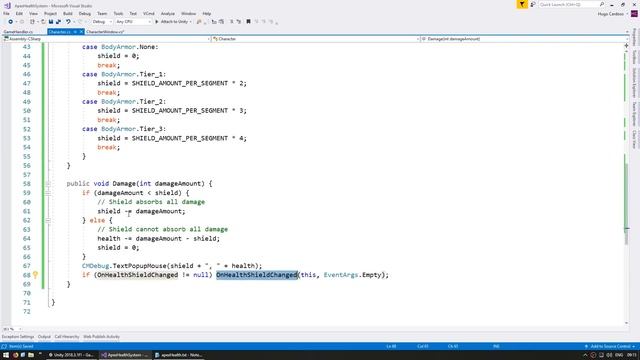Switch to the GameHandler.cs tab
The height and width of the screenshot is (360, 640).
[18, 31]
